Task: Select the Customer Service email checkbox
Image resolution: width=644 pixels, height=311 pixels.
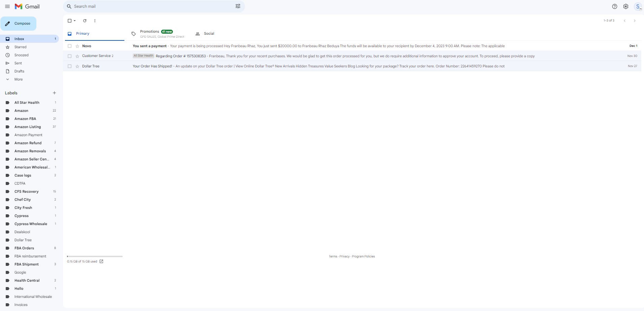Action: pyautogui.click(x=70, y=56)
